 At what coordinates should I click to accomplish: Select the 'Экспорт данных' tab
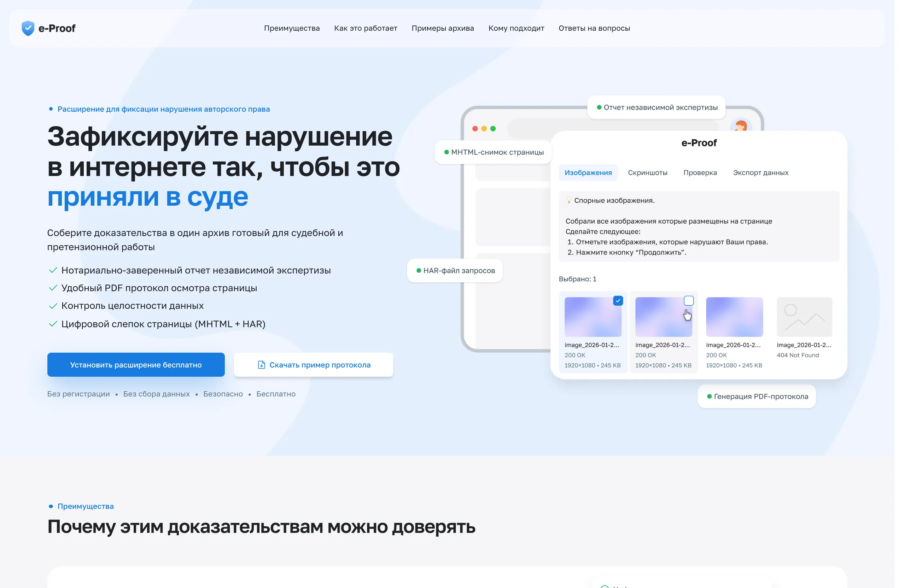[761, 172]
